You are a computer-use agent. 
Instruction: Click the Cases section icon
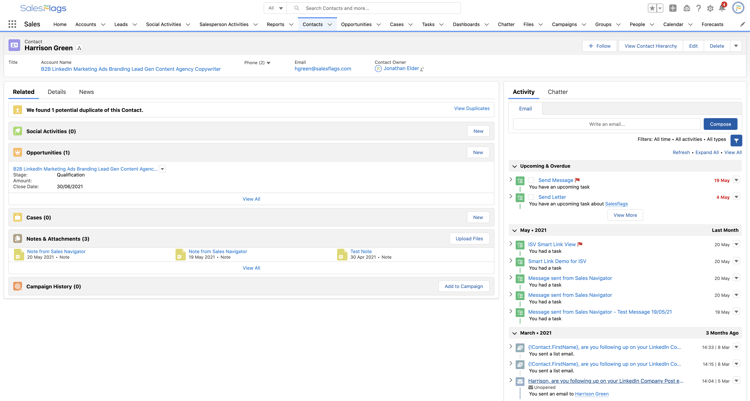18,217
